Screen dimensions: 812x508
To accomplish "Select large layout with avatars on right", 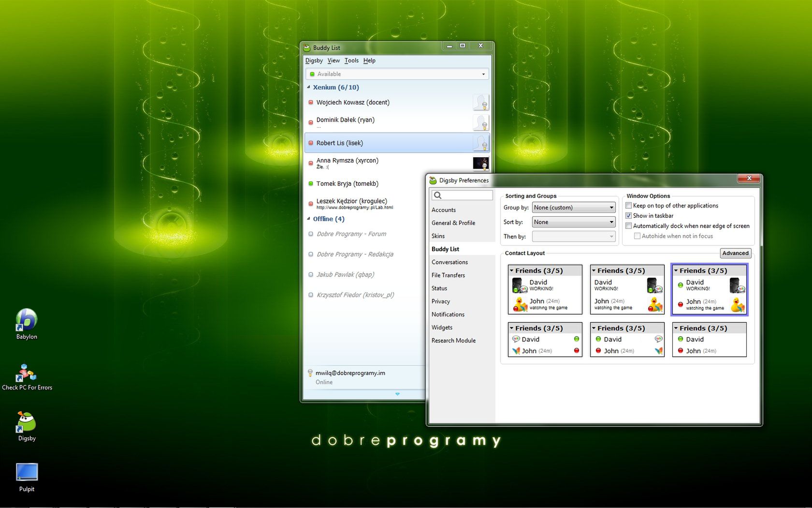I will [x=627, y=289].
